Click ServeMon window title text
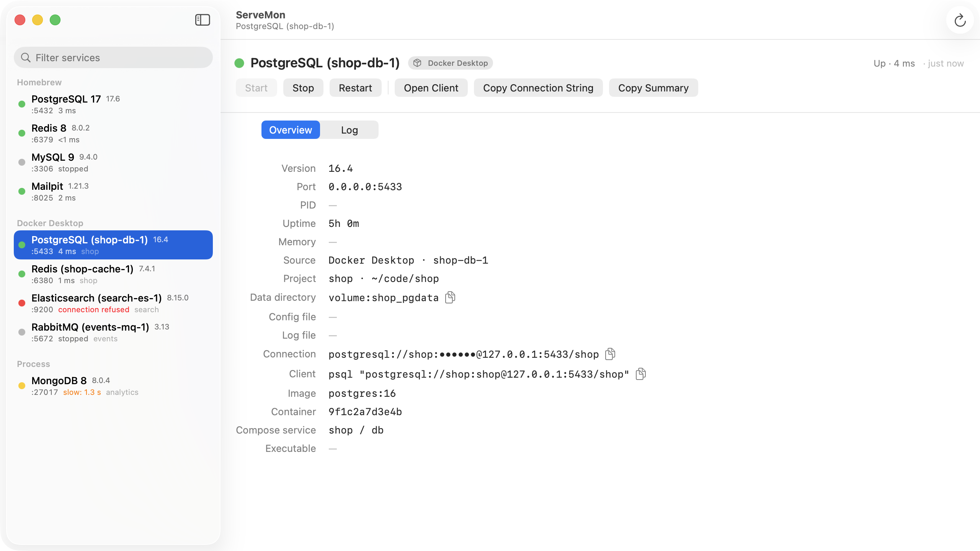This screenshot has height=551, width=980. (x=260, y=15)
